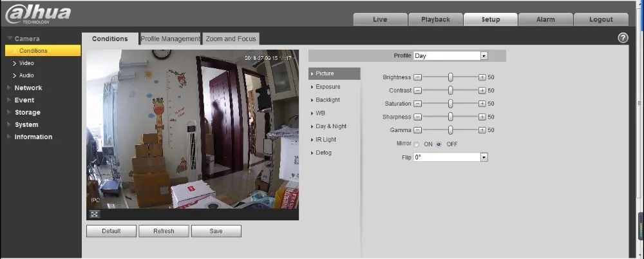Open the Profile dropdown showing Day
Viewport: 644px width, 259px height.
(x=451, y=56)
